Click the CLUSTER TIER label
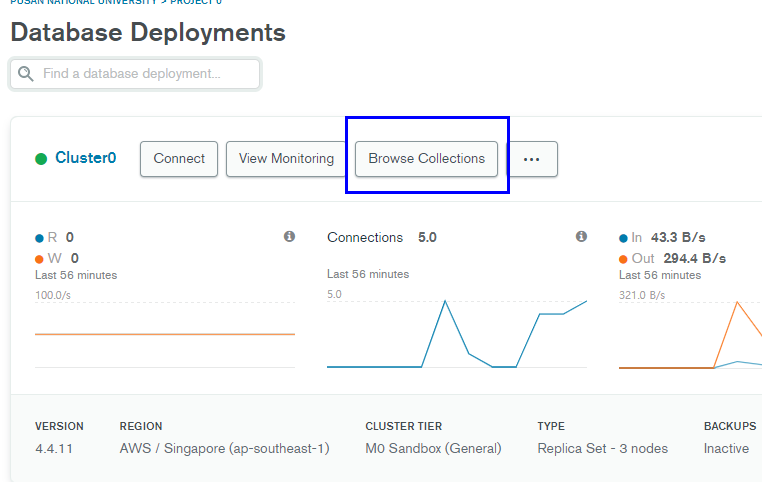The height and width of the screenshot is (482, 762). (x=403, y=426)
